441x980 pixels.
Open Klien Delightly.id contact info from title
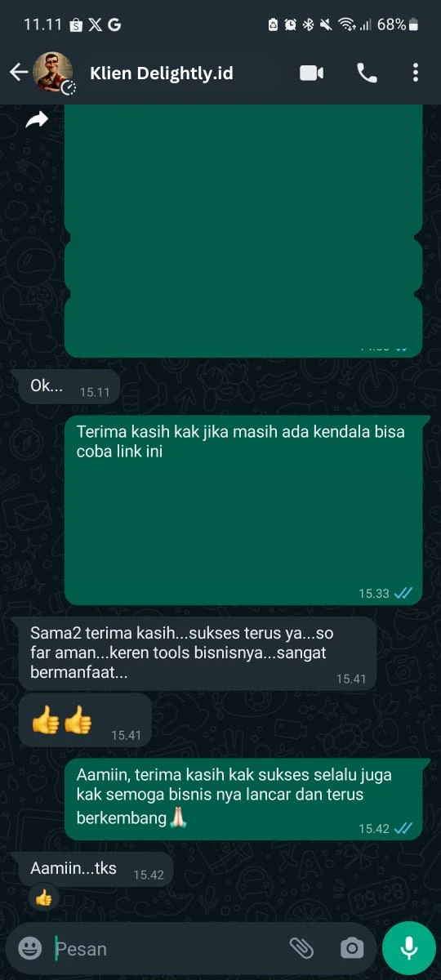point(161,73)
